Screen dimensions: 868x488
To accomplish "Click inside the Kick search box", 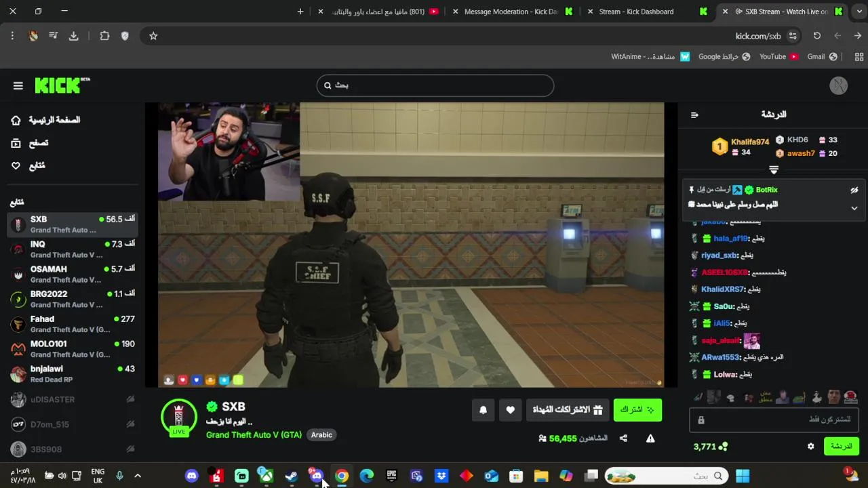I will click(x=435, y=85).
